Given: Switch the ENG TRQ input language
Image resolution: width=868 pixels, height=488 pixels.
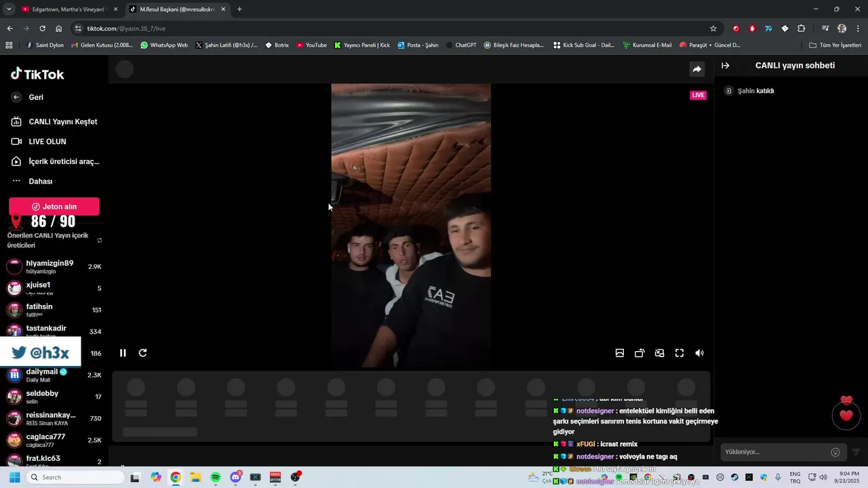Looking at the screenshot, I should tap(795, 477).
